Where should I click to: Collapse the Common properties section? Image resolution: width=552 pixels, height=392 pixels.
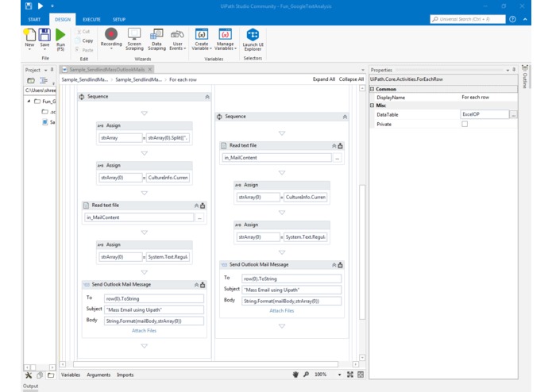(x=373, y=90)
